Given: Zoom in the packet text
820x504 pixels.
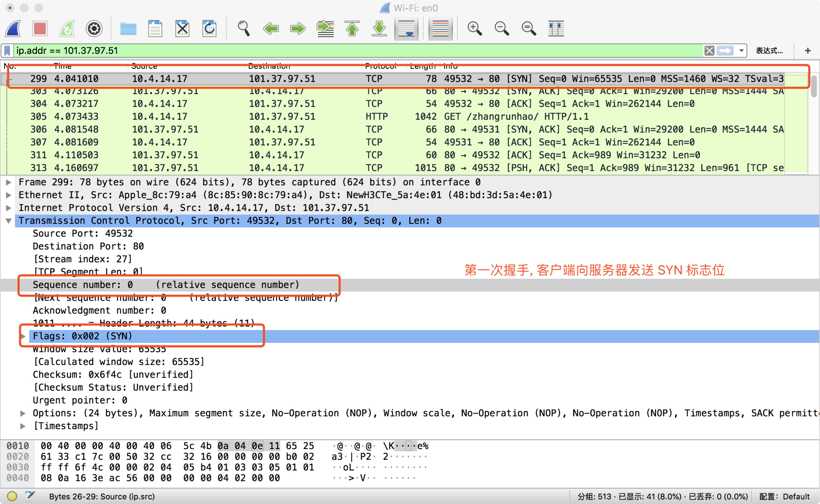Looking at the screenshot, I should coord(475,29).
